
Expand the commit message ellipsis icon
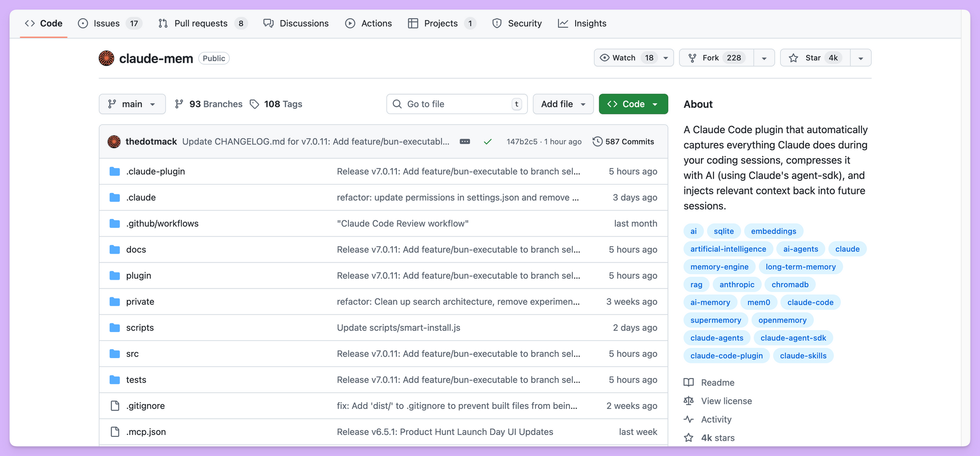465,142
